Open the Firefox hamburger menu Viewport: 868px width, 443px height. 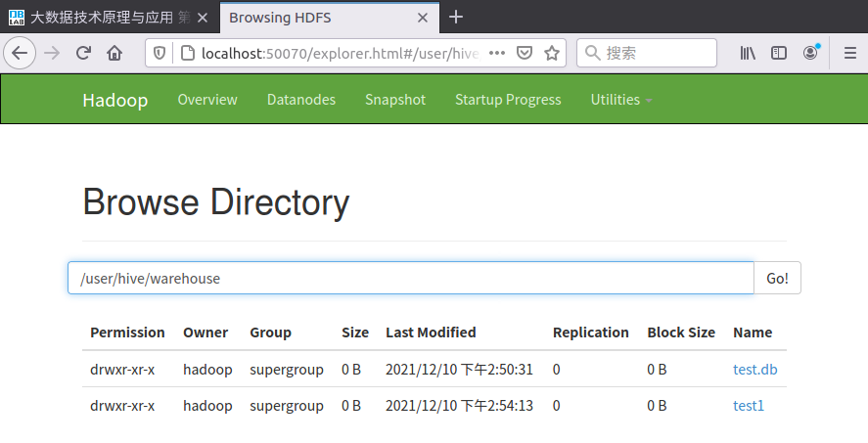click(x=849, y=53)
